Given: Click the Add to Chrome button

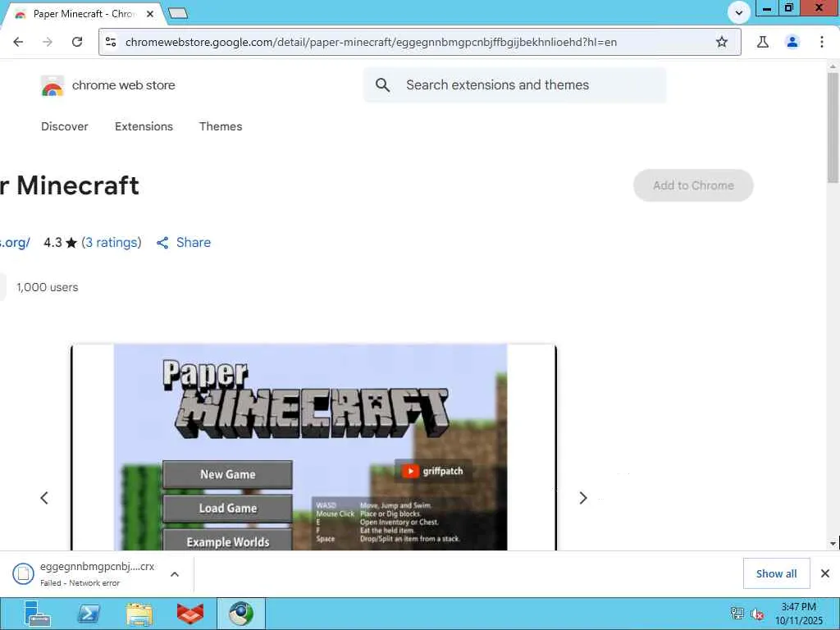Looking at the screenshot, I should coord(693,185).
